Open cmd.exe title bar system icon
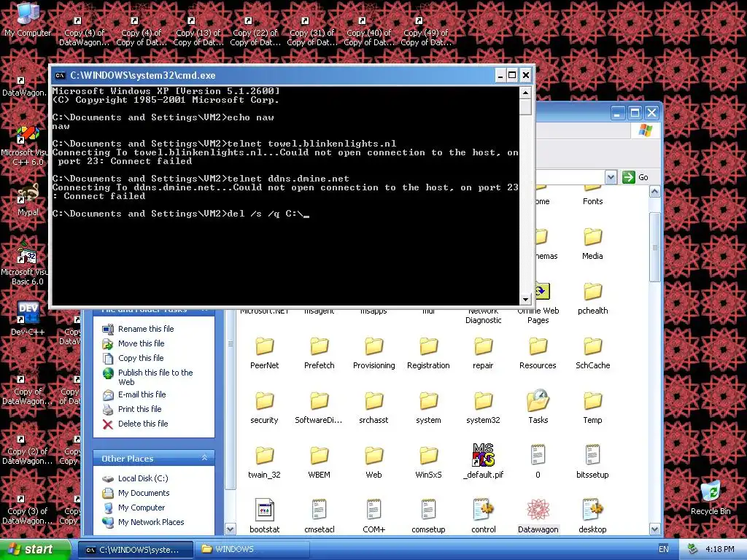 coord(60,75)
